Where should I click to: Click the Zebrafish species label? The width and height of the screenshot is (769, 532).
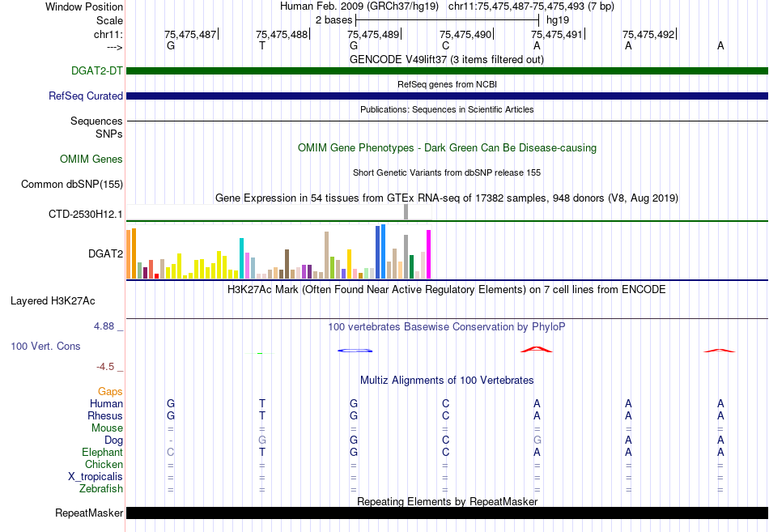[x=101, y=489]
